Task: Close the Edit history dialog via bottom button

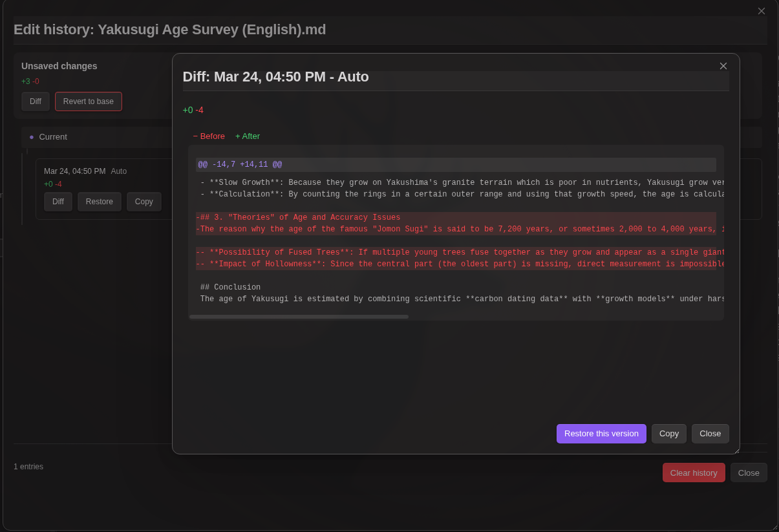Action: [749, 472]
